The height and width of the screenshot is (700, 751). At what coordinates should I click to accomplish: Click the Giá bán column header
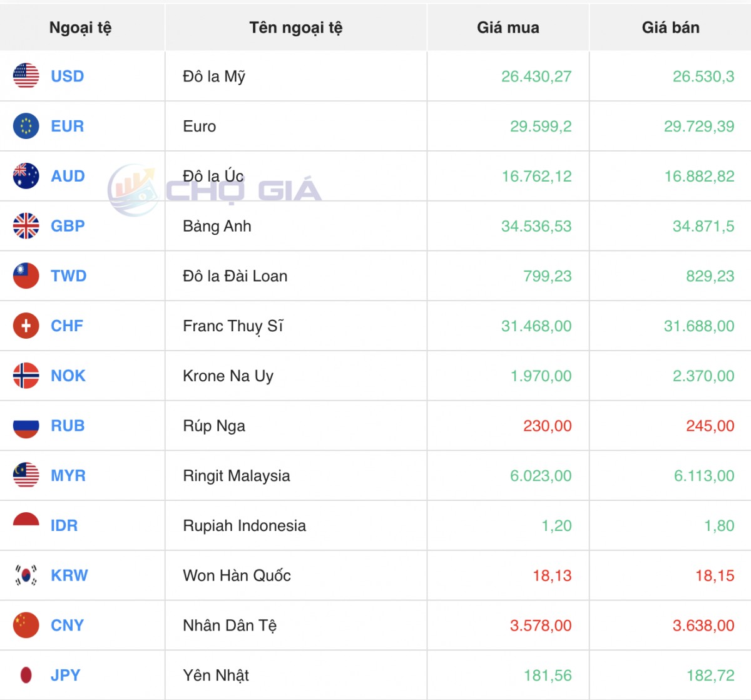[x=670, y=28]
